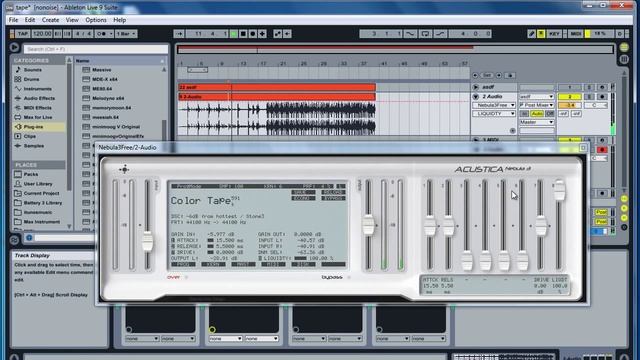Toggle the Punch-In switch
The image size is (640, 360).
410,34
